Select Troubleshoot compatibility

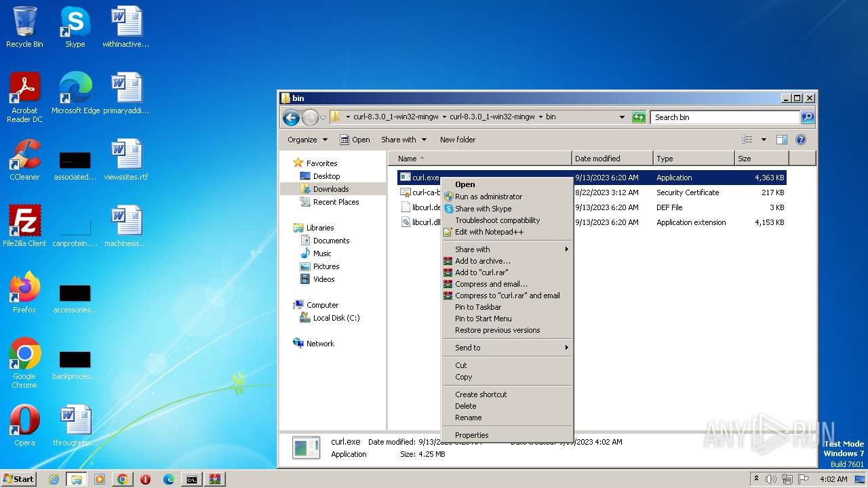tap(506, 220)
